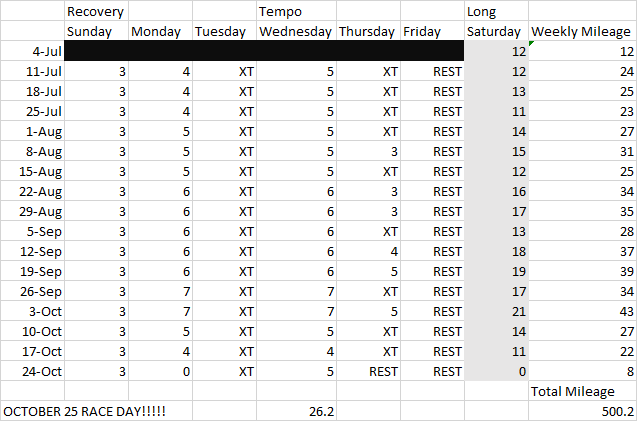The width and height of the screenshot is (637, 421).
Task: Click the "Friday" day header cell
Action: pyautogui.click(x=432, y=31)
